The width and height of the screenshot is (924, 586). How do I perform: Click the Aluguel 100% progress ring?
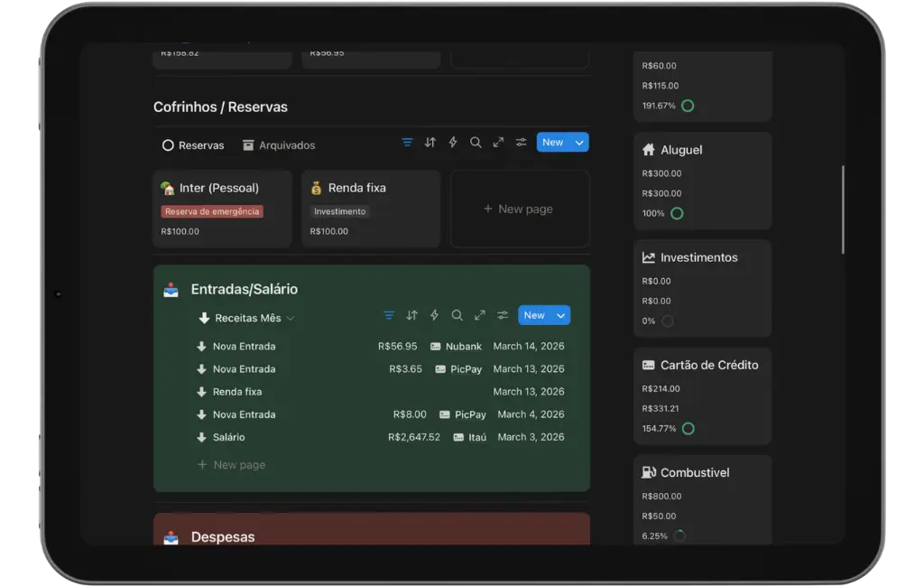click(677, 213)
